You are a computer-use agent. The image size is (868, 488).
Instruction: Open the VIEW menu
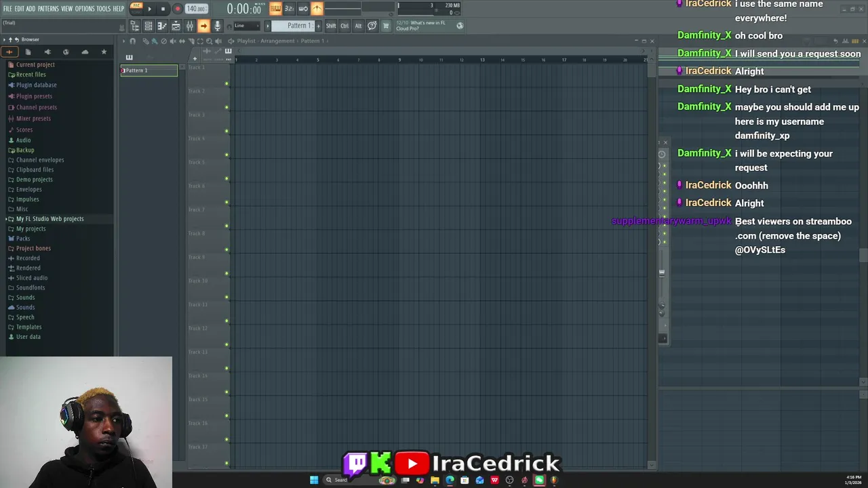coord(67,9)
